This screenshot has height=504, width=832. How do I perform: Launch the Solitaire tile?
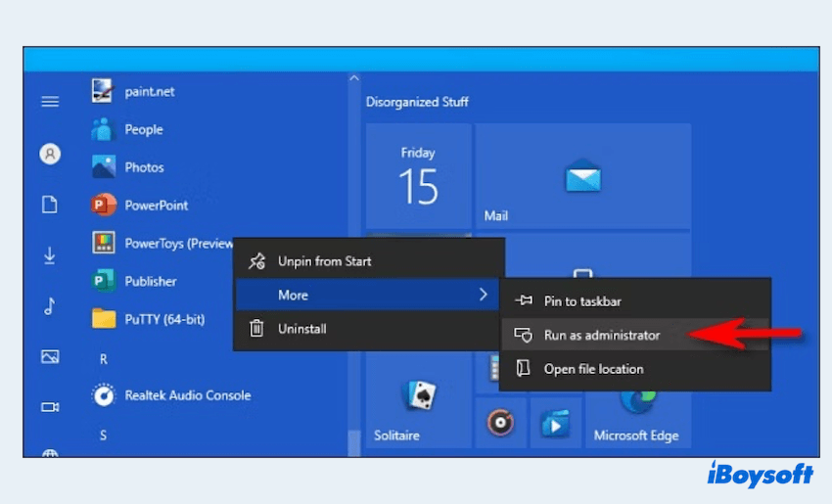pyautogui.click(x=418, y=400)
